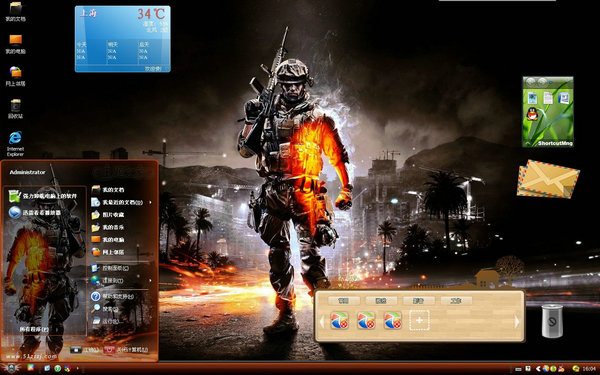Expand the recent documents submenu arrow
This screenshot has width=600, height=375.
(150, 202)
